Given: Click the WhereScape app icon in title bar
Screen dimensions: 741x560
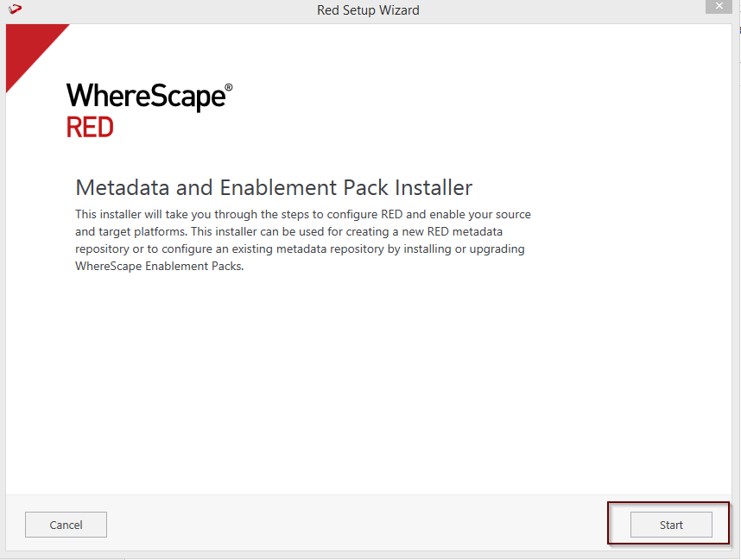Looking at the screenshot, I should click(x=16, y=9).
